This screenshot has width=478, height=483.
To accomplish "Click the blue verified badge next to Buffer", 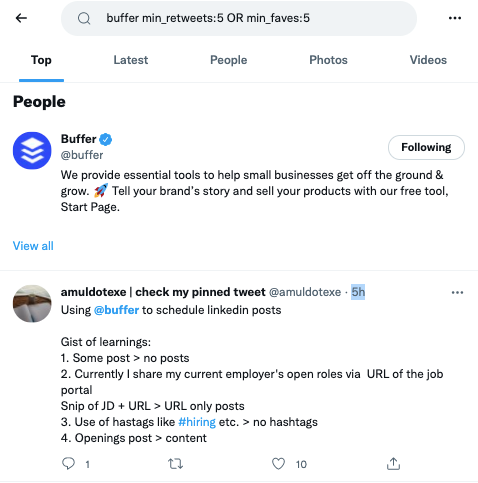I will tap(106, 139).
